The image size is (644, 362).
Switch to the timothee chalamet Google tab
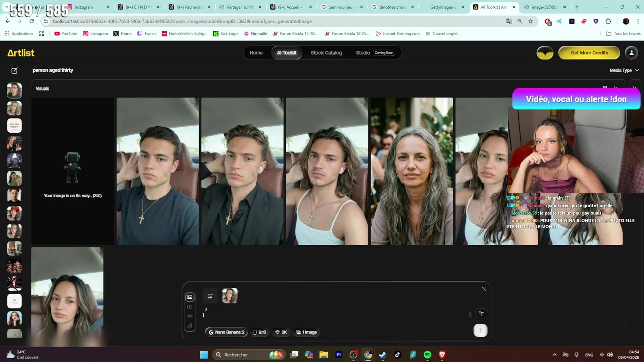[393, 7]
